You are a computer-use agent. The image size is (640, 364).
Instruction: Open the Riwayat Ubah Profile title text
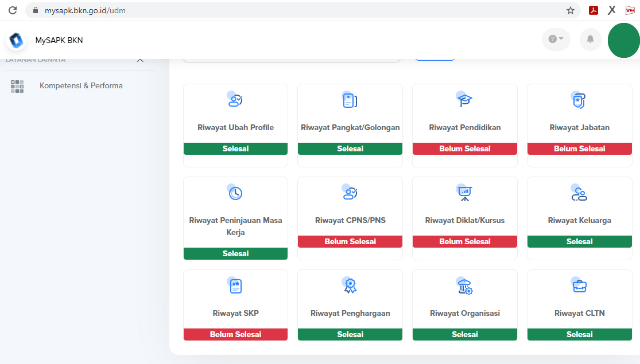tap(235, 128)
